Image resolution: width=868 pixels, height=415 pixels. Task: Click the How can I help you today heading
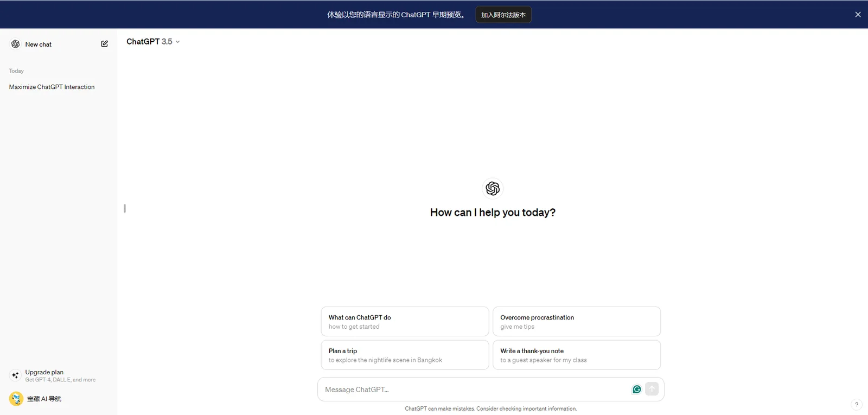(493, 213)
